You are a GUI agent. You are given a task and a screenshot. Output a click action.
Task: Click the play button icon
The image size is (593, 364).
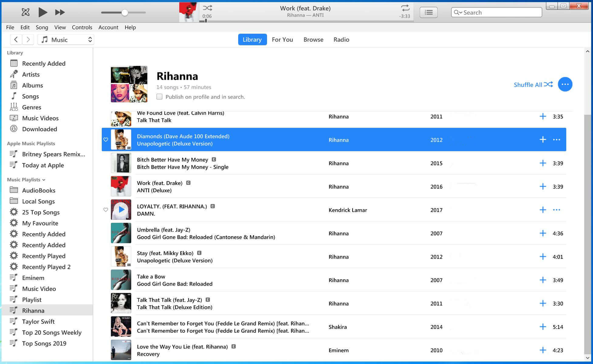[x=42, y=12]
